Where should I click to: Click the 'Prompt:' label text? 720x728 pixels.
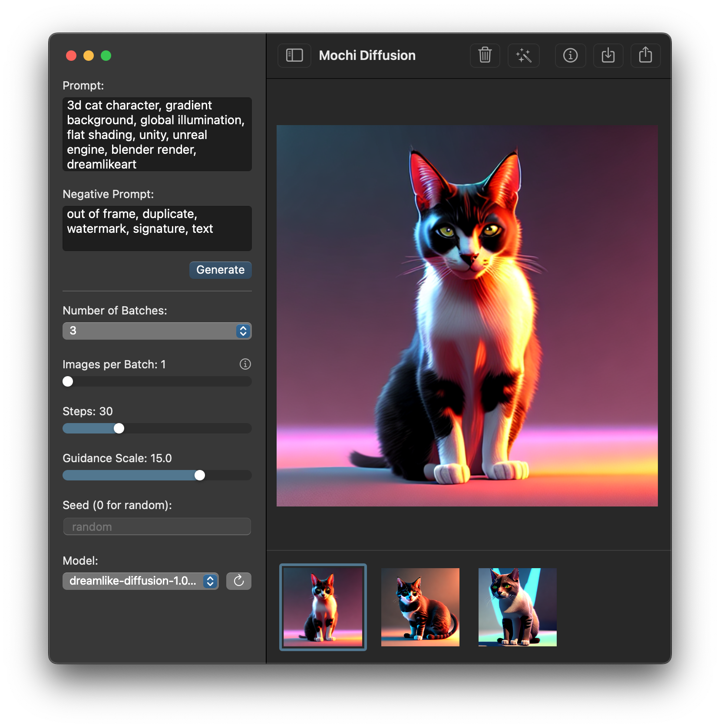(83, 86)
